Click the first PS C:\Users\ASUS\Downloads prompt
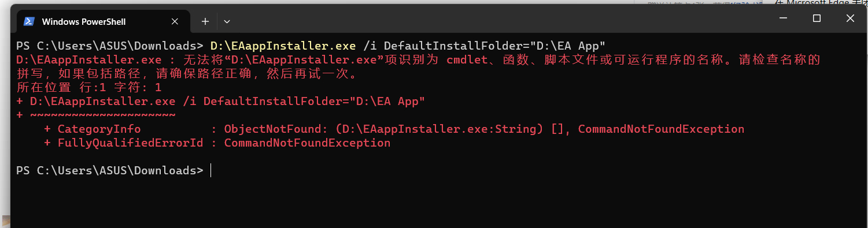The height and width of the screenshot is (228, 868). (110, 46)
